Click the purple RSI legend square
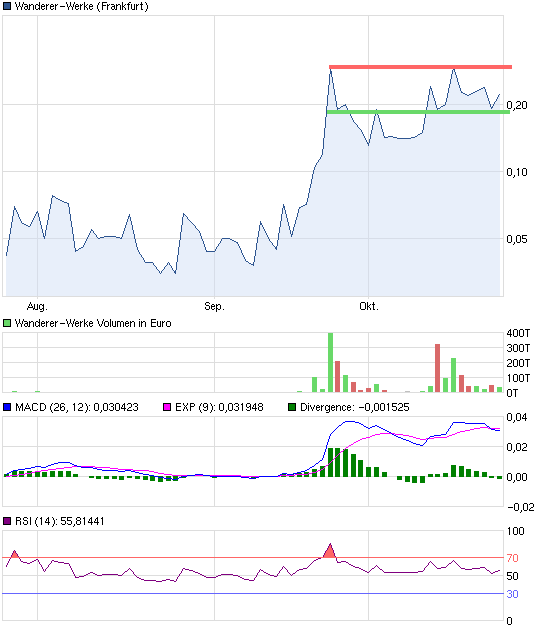The width and height of the screenshot is (545, 629). (x=7, y=521)
